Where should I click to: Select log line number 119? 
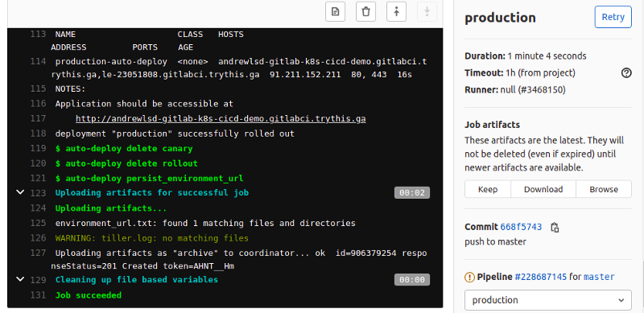pos(38,148)
